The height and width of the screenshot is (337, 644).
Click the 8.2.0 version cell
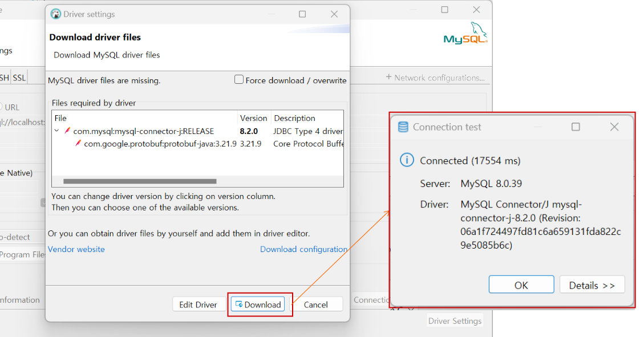(249, 131)
